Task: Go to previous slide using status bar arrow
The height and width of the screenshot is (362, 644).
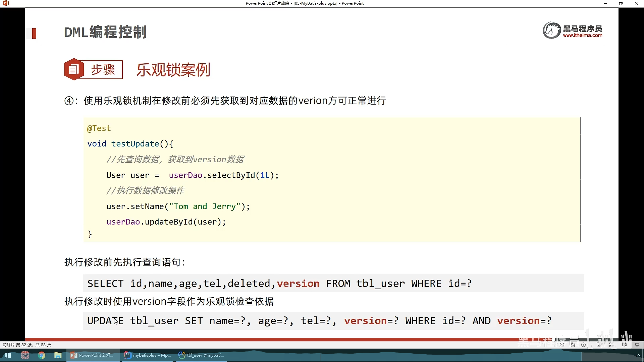Action: 562,345
